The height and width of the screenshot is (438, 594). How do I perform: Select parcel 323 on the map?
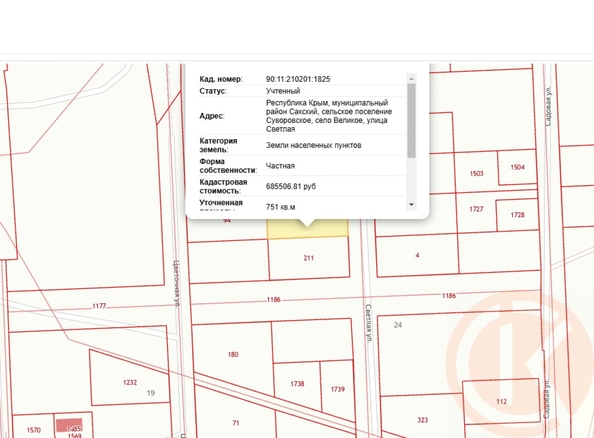coord(422,420)
